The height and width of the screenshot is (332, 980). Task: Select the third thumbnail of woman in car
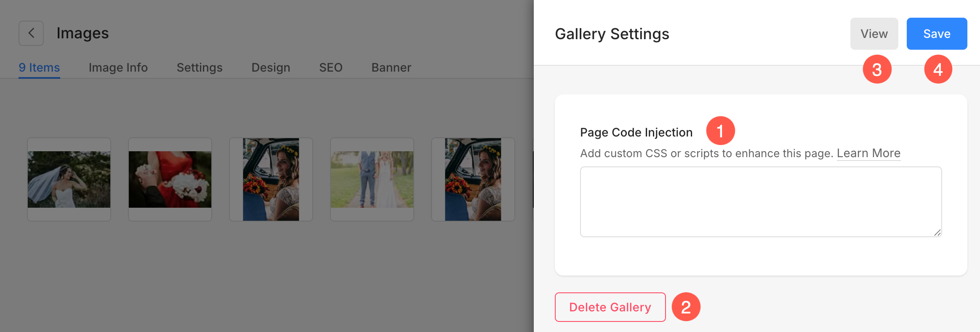click(x=271, y=179)
